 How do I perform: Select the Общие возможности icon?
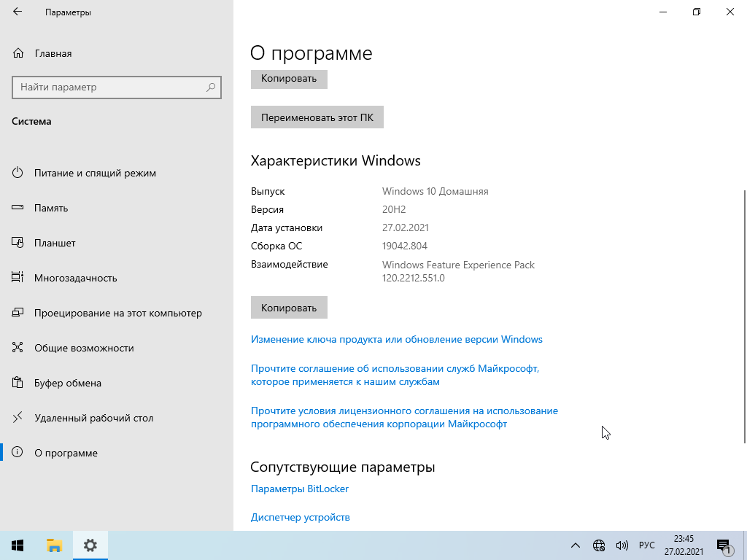pos(18,348)
